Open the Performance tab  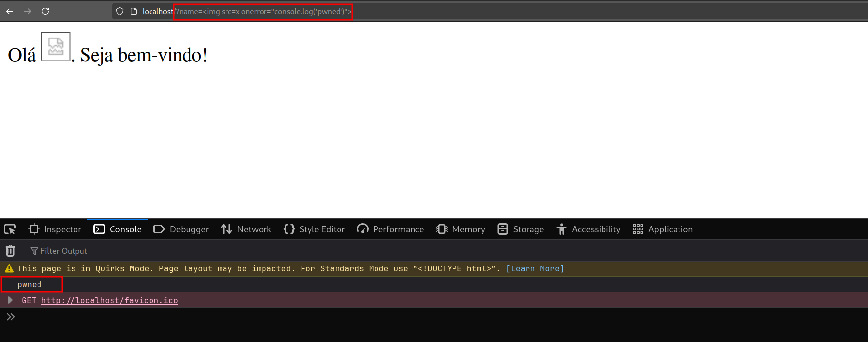pos(390,229)
